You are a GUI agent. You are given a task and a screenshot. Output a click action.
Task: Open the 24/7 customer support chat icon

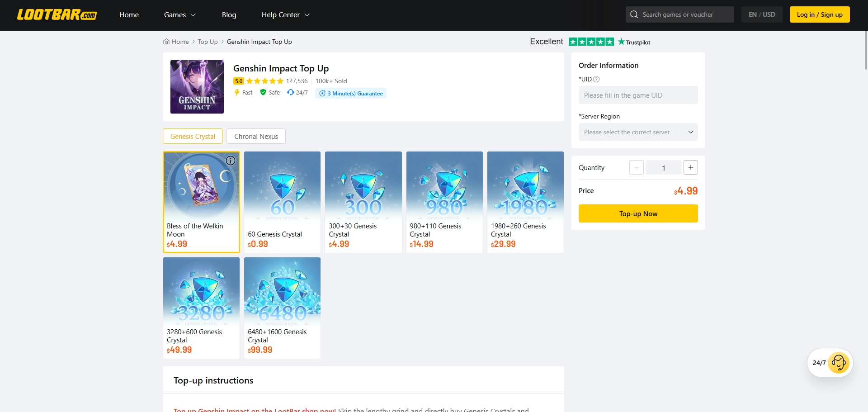click(x=839, y=363)
